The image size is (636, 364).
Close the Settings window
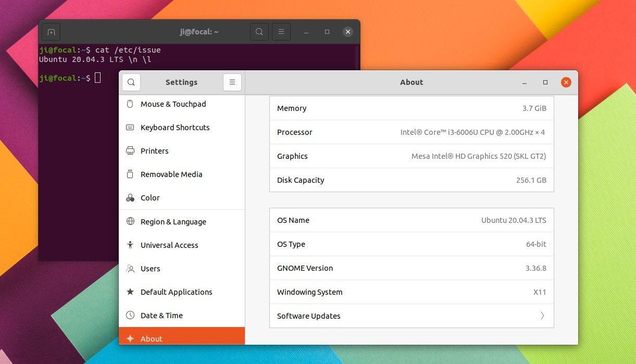566,82
